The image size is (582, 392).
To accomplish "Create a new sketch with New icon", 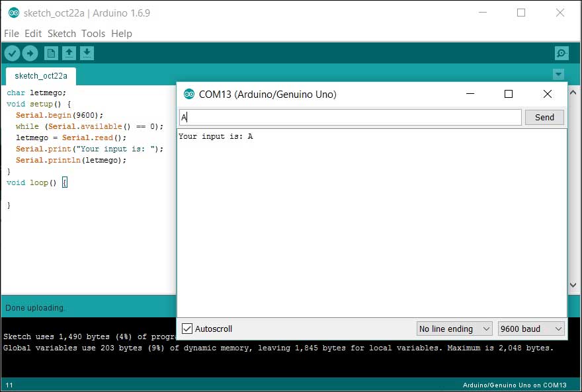I will [51, 53].
